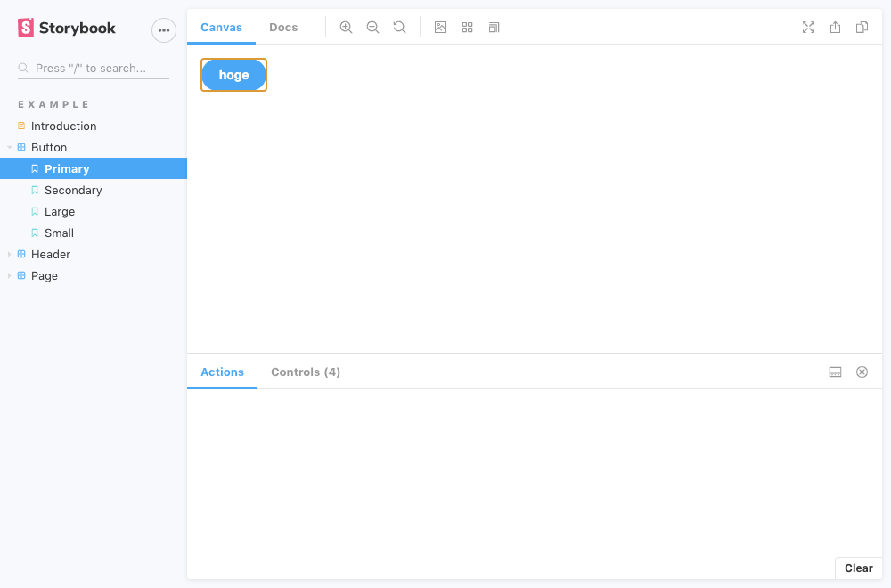Click the EXAMPLE section heading

[x=54, y=104]
